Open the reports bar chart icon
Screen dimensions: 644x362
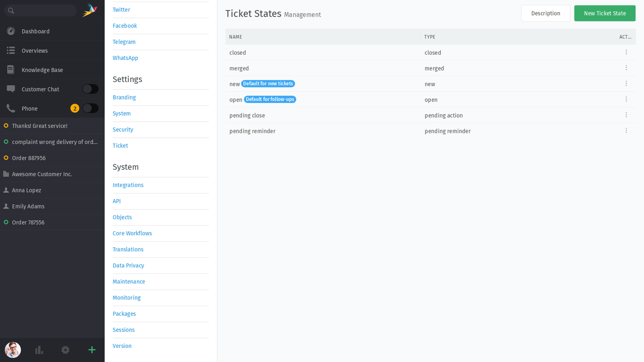pyautogui.click(x=39, y=350)
